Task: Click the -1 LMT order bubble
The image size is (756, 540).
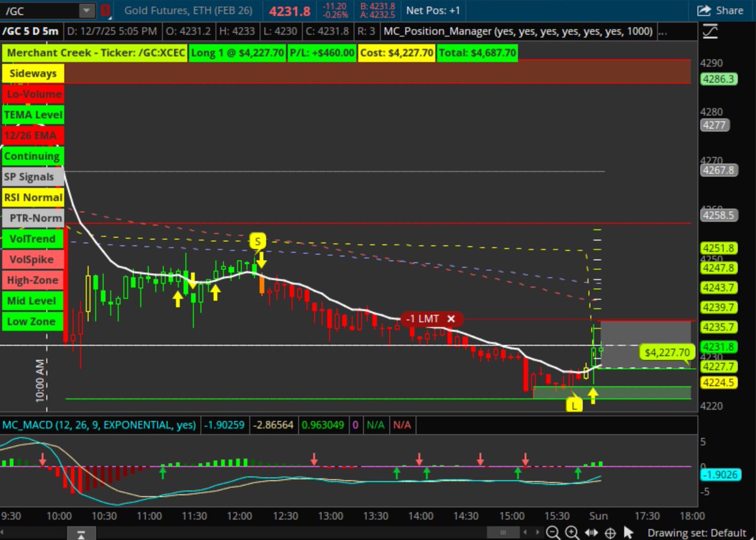Action: tap(432, 319)
